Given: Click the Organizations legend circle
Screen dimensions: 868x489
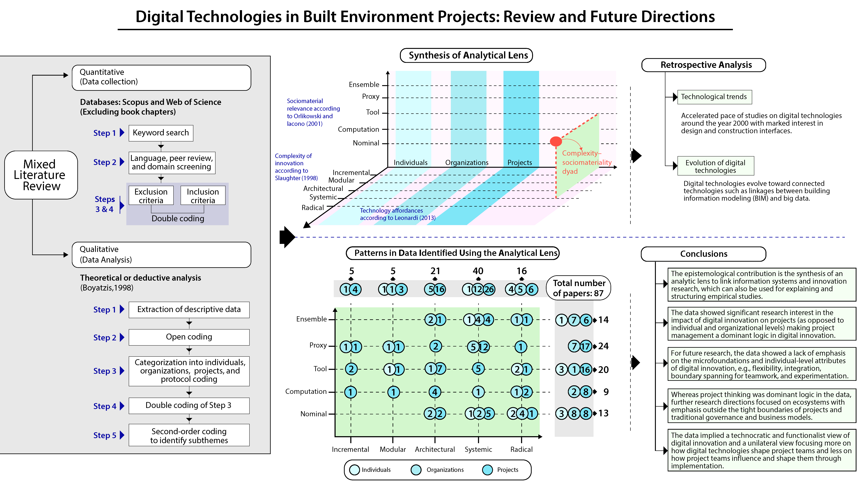Looking at the screenshot, I should [x=416, y=470].
